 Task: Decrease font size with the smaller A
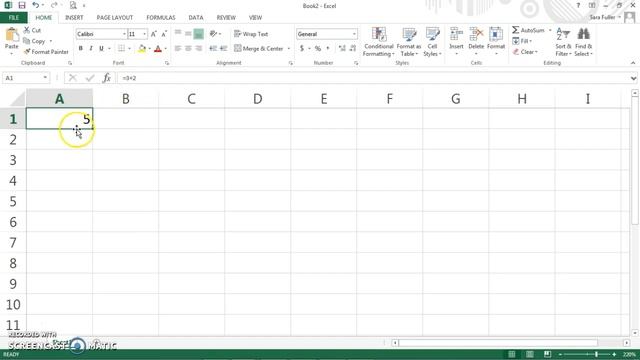(164, 34)
